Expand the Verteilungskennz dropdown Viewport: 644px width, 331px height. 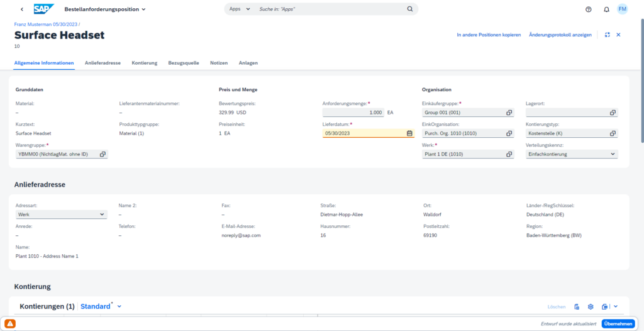[613, 154]
